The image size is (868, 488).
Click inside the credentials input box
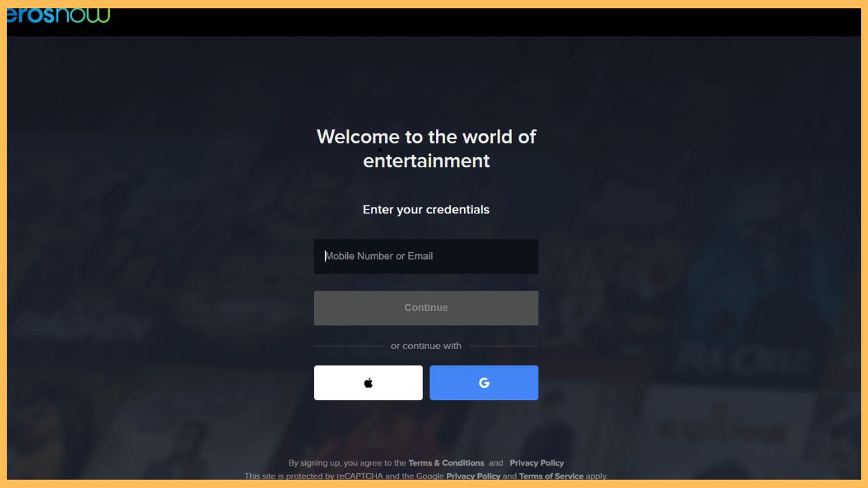[426, 256]
